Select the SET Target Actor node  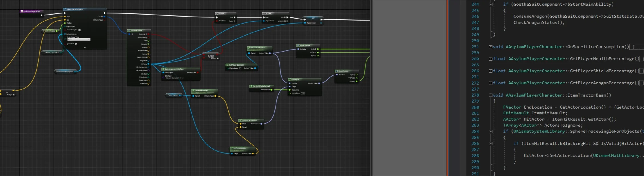[313, 21]
